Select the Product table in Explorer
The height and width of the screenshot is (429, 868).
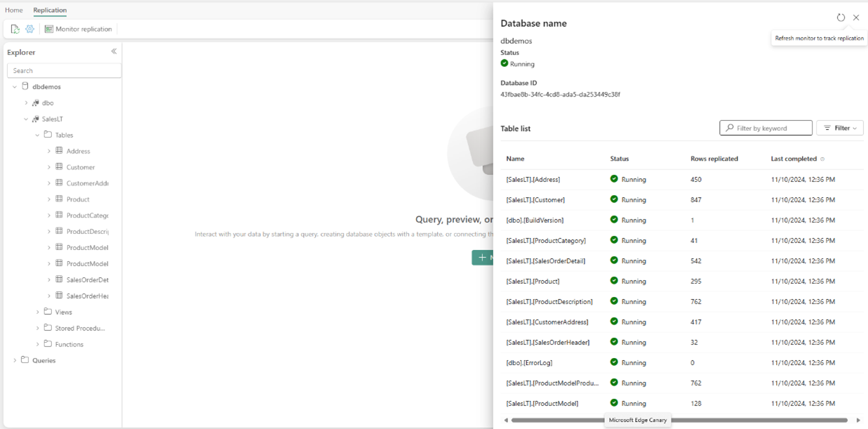click(x=78, y=199)
